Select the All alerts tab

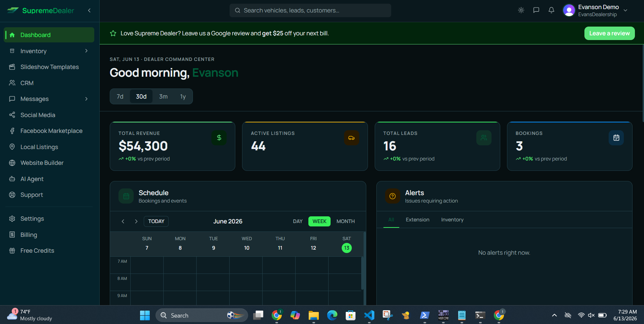coord(391,220)
